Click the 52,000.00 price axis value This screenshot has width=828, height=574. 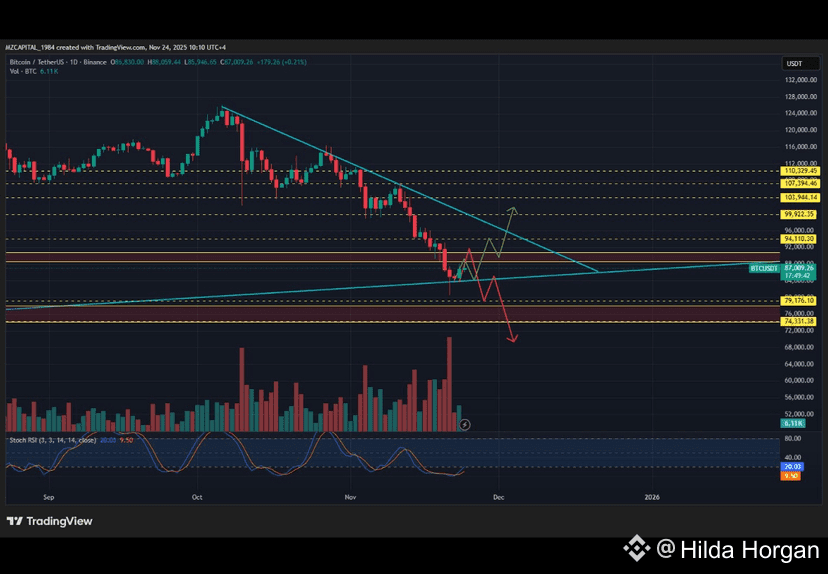[x=801, y=414]
